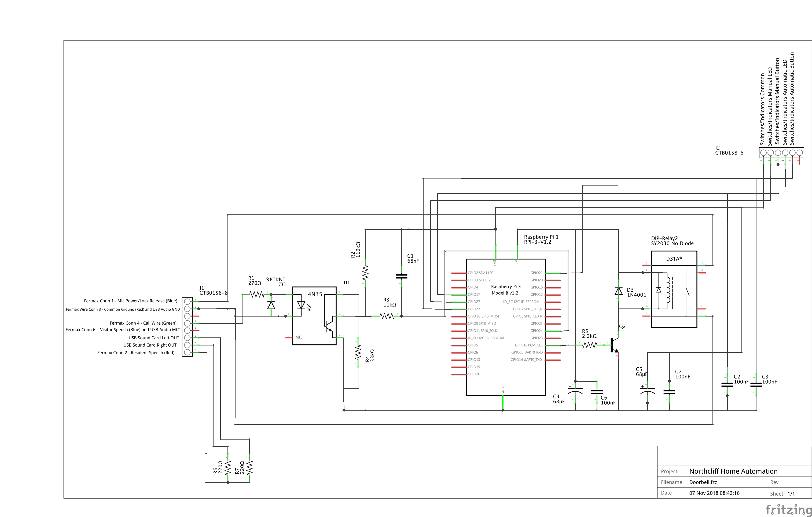The image size is (812, 517).
Task: Click the '07 Nov 2018 08:42:16' date text
Action: point(714,493)
